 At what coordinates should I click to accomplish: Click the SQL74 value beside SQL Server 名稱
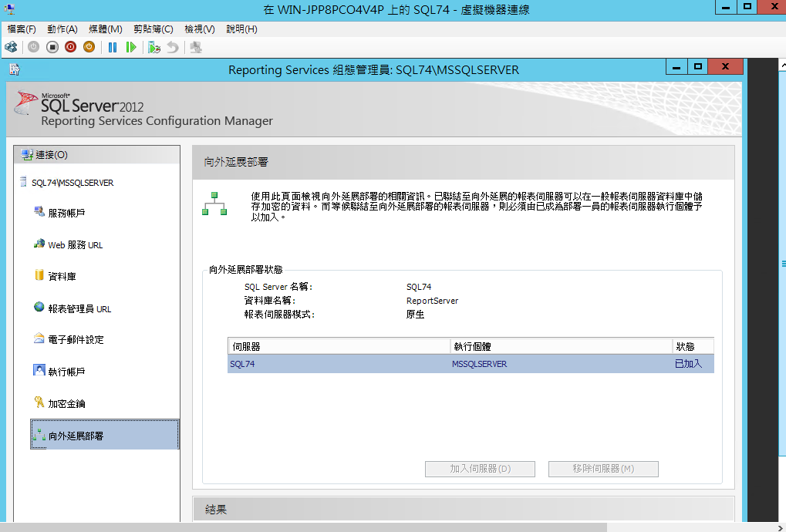click(419, 287)
